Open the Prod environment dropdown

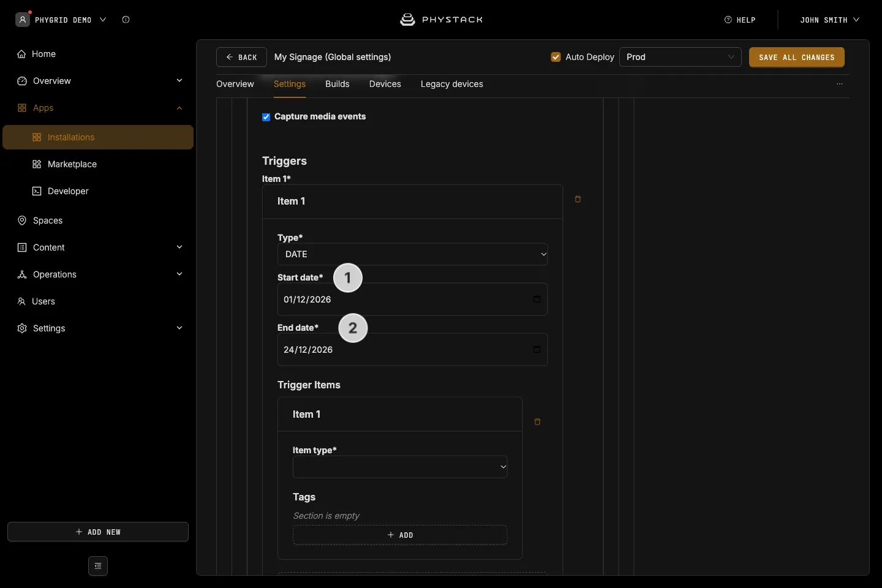click(x=680, y=57)
